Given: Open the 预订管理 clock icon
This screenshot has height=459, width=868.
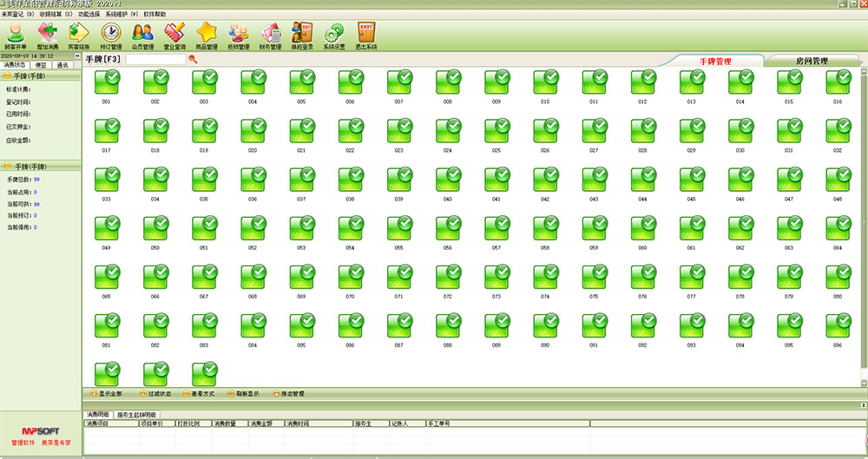Looking at the screenshot, I should 111,36.
